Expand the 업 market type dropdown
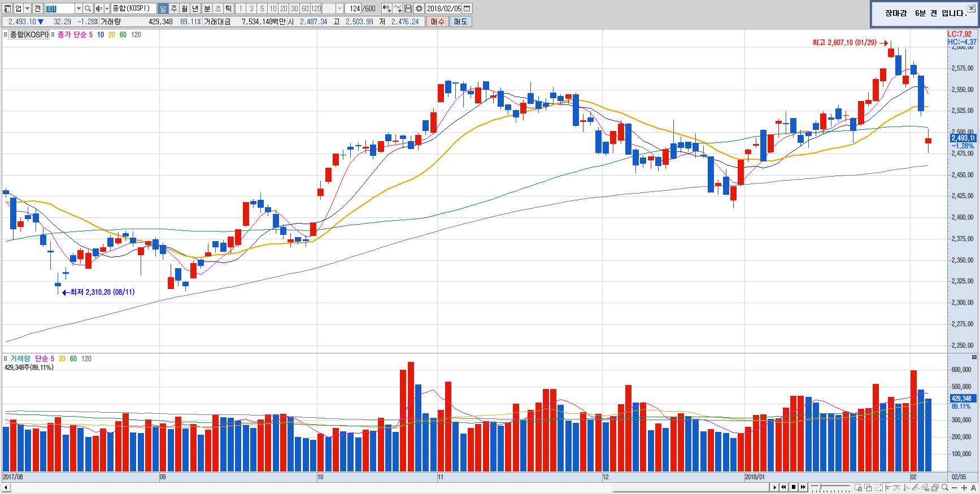 coord(27,8)
